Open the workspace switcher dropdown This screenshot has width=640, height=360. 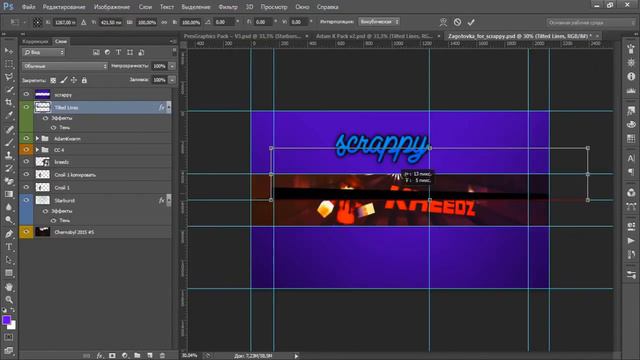(591, 22)
